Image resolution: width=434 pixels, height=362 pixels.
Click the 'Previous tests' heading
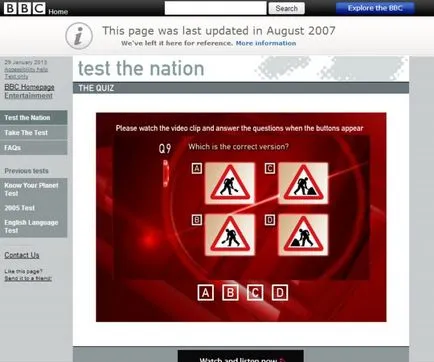pyautogui.click(x=26, y=171)
